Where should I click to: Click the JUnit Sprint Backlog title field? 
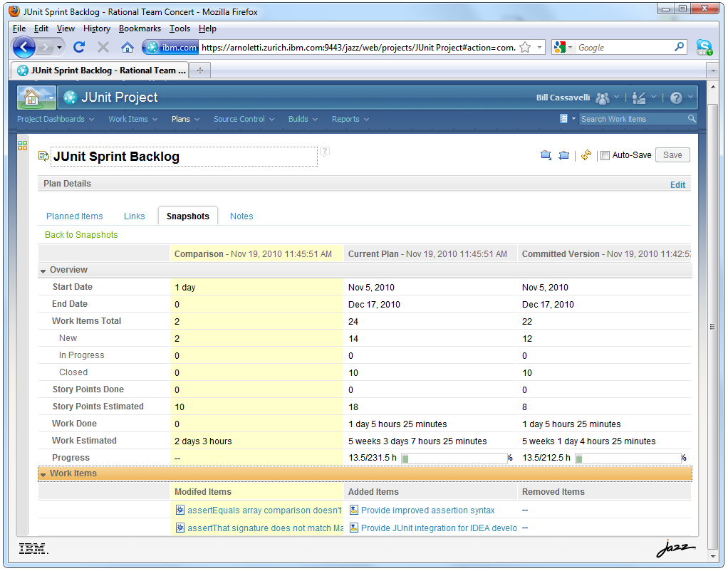(184, 157)
